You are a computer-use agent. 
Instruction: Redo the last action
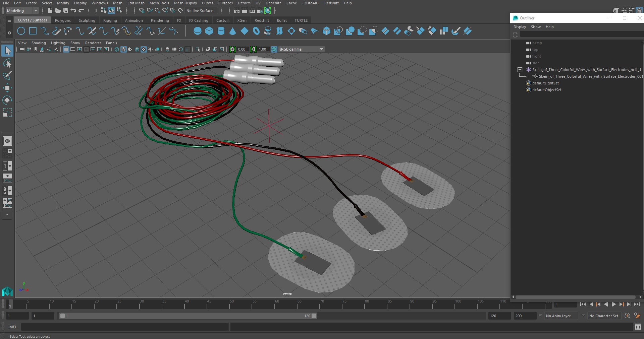(x=81, y=11)
